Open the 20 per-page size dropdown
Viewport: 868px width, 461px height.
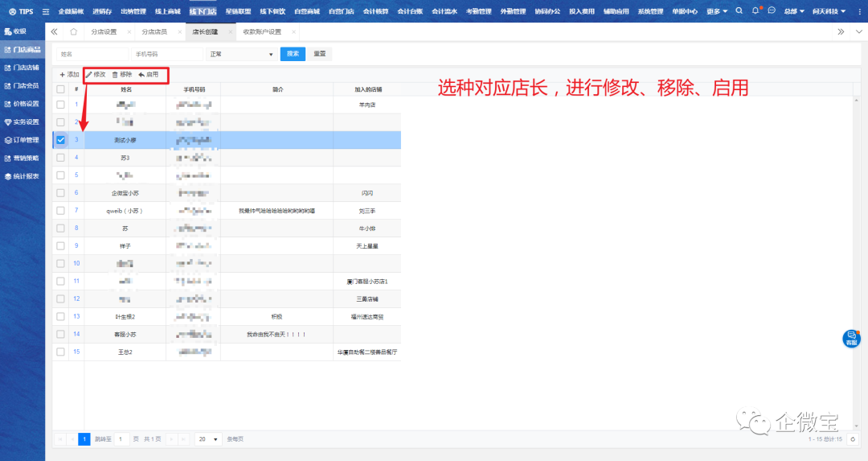point(208,439)
